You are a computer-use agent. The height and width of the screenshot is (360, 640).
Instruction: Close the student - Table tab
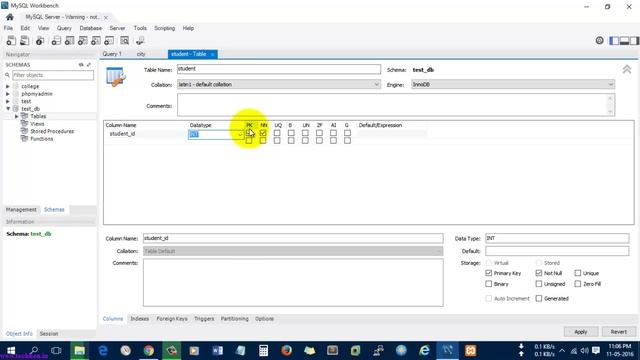coord(212,54)
